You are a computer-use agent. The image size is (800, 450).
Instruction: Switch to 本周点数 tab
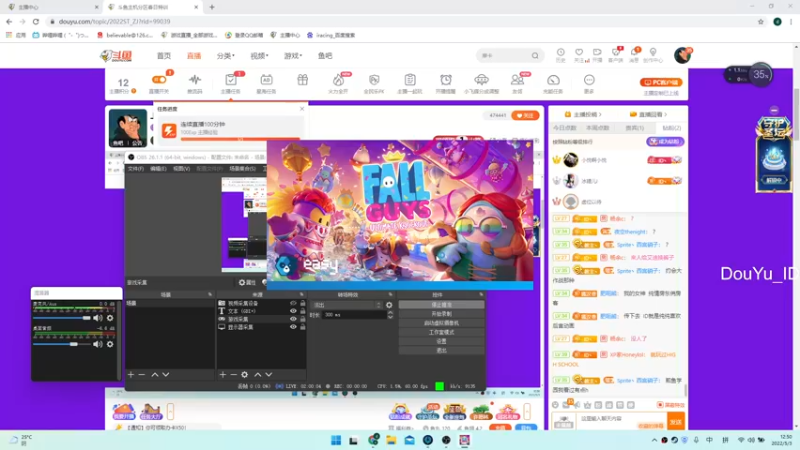tap(597, 128)
